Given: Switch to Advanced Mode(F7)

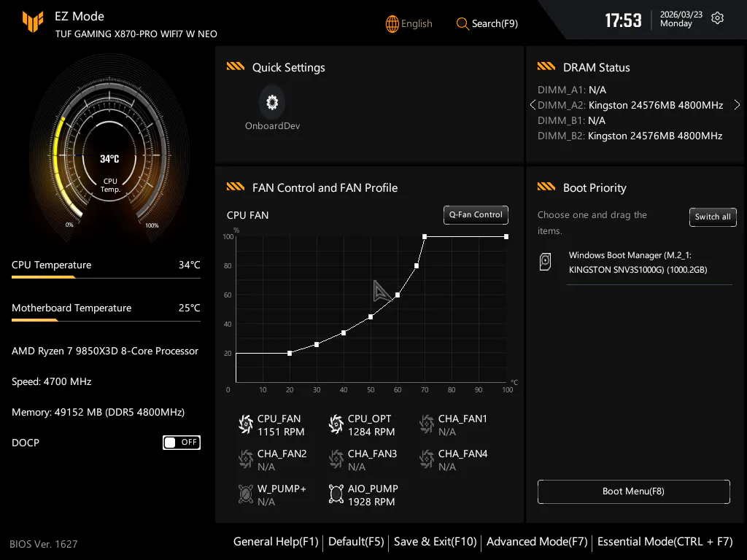Looking at the screenshot, I should (537, 542).
